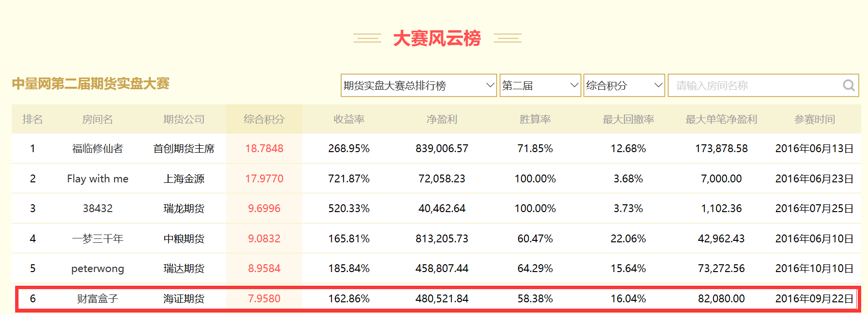Click the search magnifier icon
This screenshot has height=314, width=868.
pyautogui.click(x=849, y=86)
